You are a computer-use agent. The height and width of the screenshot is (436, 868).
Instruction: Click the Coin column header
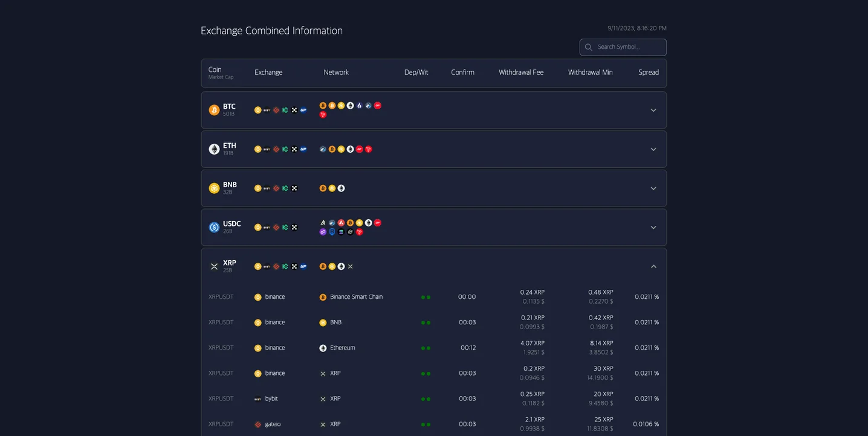point(215,69)
